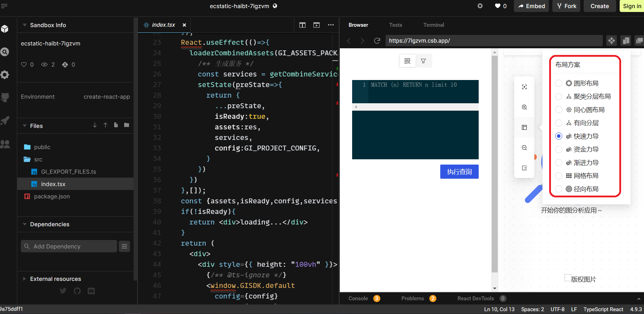Click the zoom-out magnifier in canvas toolbar

click(524, 148)
